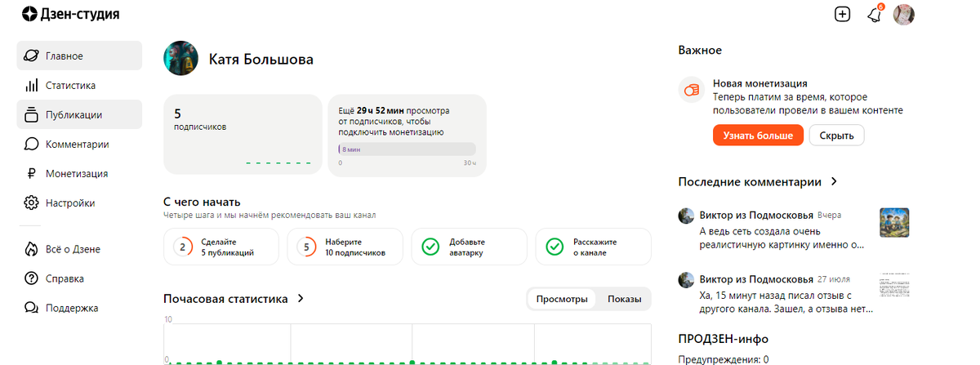Click the Новая монетизация title

coord(760,83)
